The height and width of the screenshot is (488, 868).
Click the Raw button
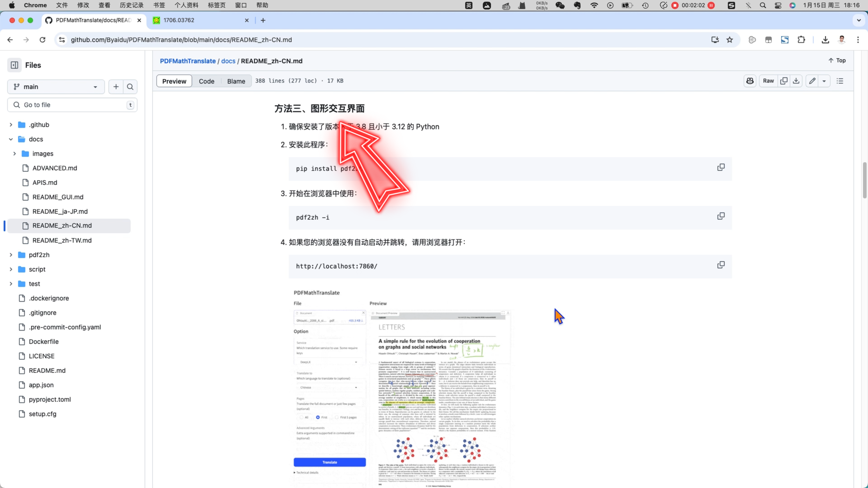click(768, 81)
